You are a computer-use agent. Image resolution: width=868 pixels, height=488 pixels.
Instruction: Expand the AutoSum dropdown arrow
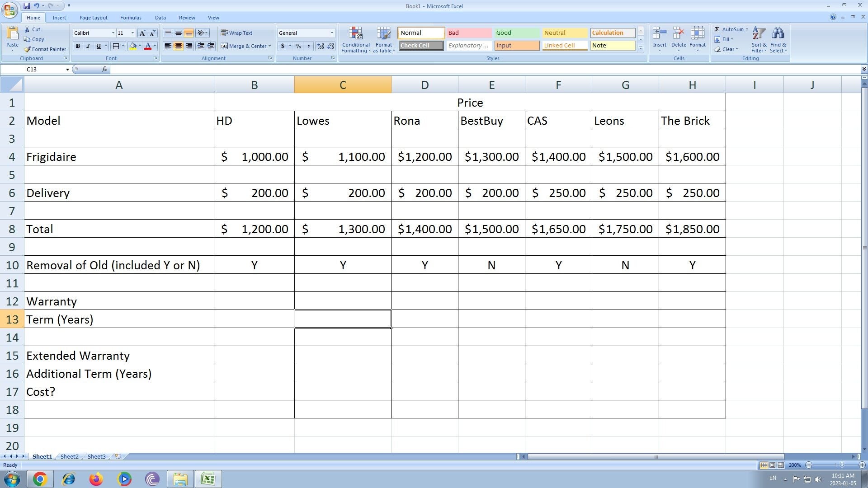747,29
